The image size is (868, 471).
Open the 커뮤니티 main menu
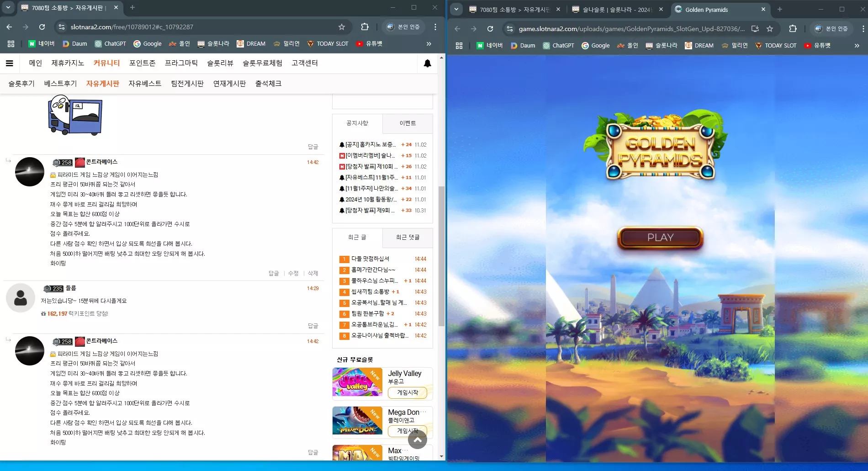(x=106, y=63)
